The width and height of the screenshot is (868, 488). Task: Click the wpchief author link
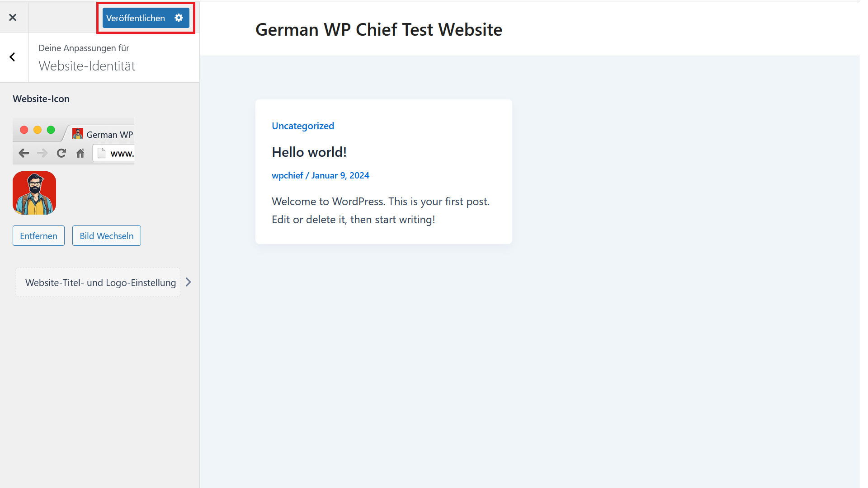coord(286,175)
